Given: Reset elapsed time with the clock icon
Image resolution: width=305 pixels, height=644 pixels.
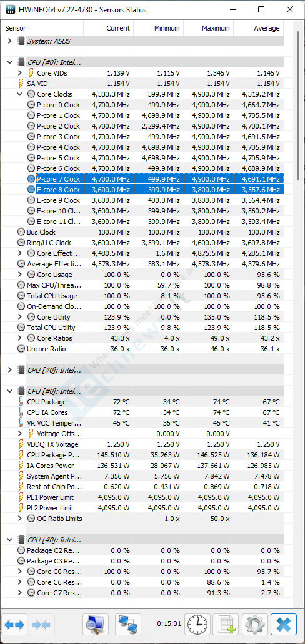Looking at the screenshot, I should pyautogui.click(x=197, y=625).
